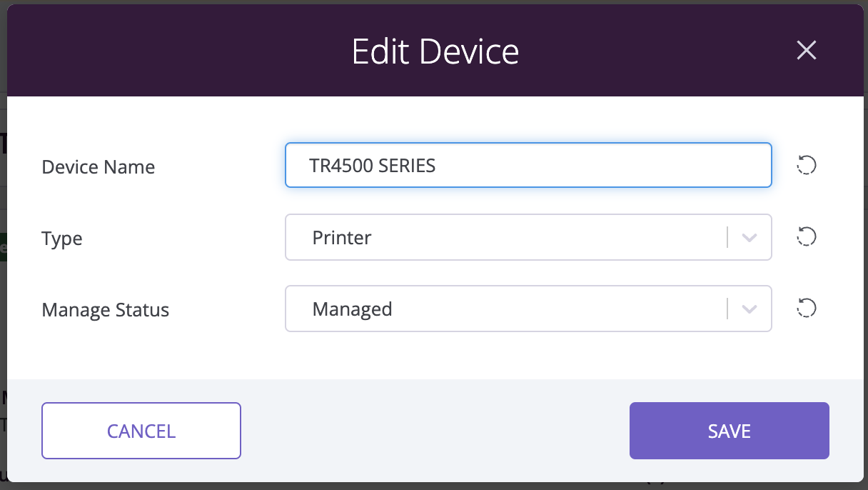Image resolution: width=868 pixels, height=490 pixels.
Task: Close the Edit Device dialog
Action: pos(807,50)
